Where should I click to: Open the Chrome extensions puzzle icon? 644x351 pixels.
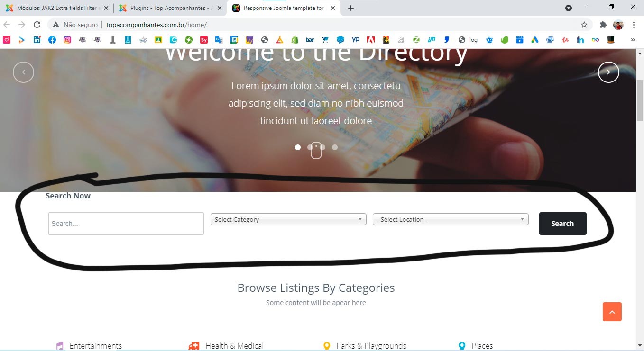click(603, 25)
